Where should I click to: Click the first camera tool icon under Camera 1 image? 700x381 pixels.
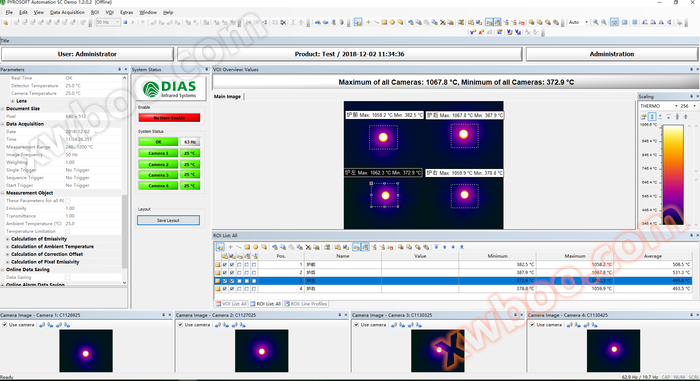(42, 325)
